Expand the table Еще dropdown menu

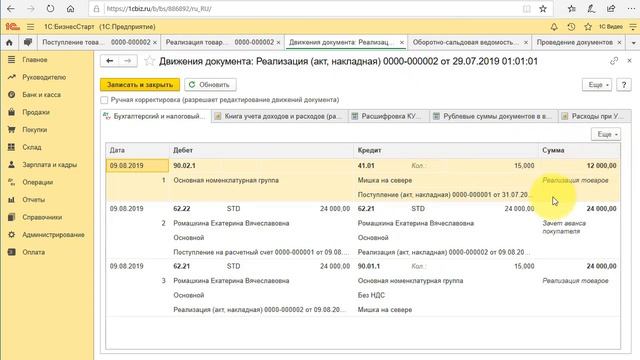[x=606, y=134]
